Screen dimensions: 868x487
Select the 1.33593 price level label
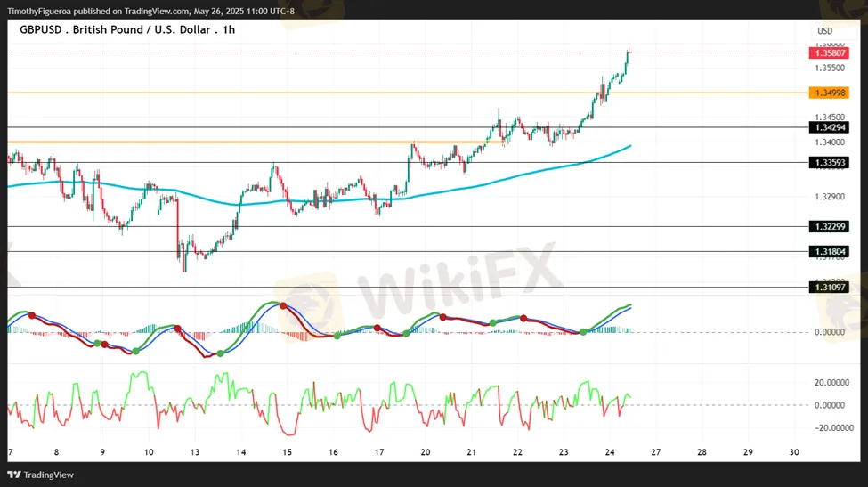click(x=828, y=163)
